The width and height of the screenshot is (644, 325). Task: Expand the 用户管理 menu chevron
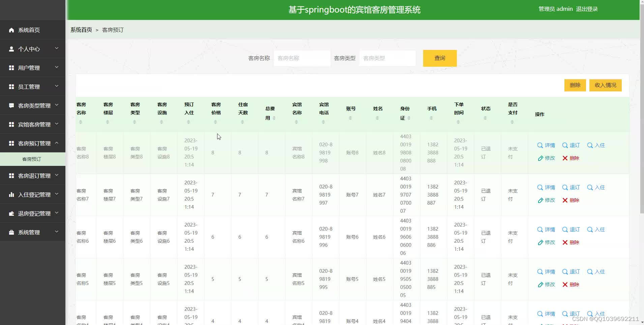click(x=57, y=67)
